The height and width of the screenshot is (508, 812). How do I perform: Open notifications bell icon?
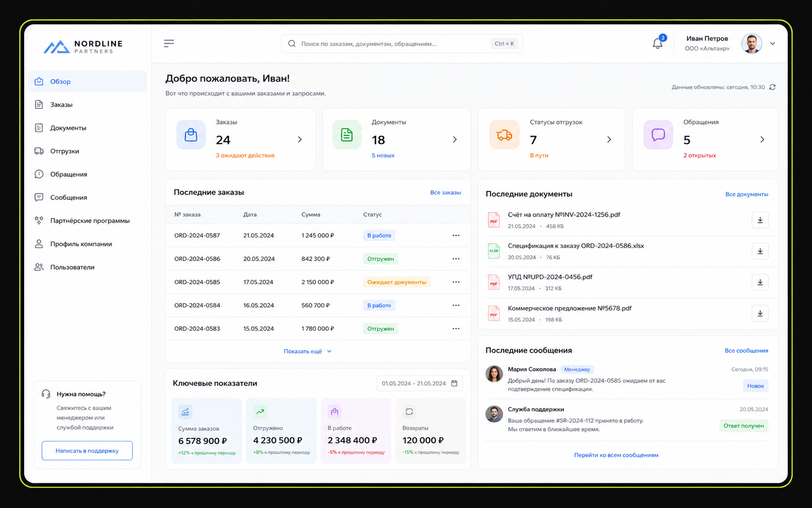pyautogui.click(x=658, y=44)
